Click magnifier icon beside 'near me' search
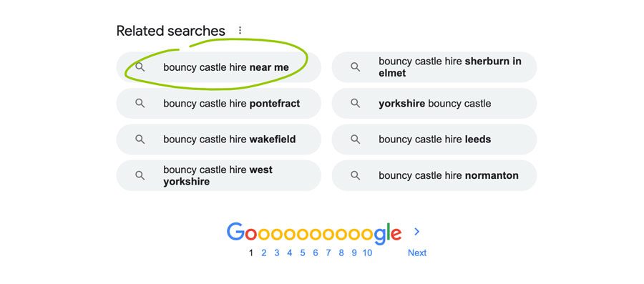 [140, 67]
